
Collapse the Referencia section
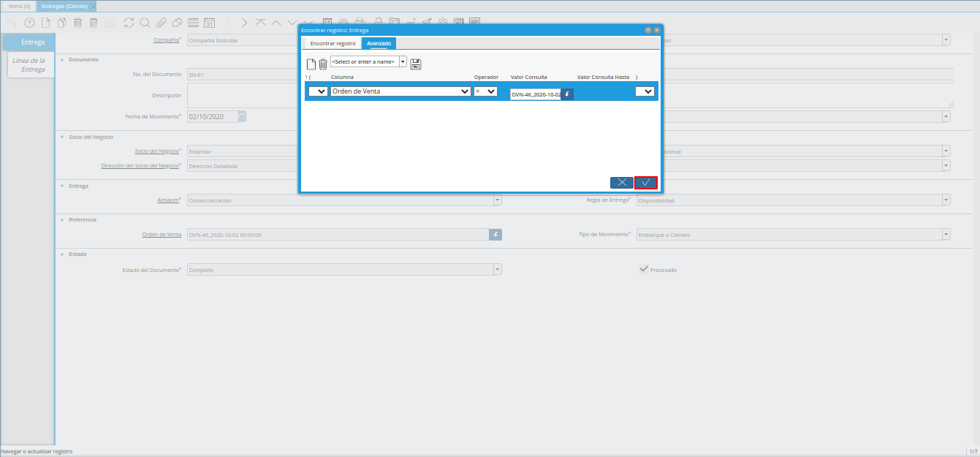[x=62, y=219]
